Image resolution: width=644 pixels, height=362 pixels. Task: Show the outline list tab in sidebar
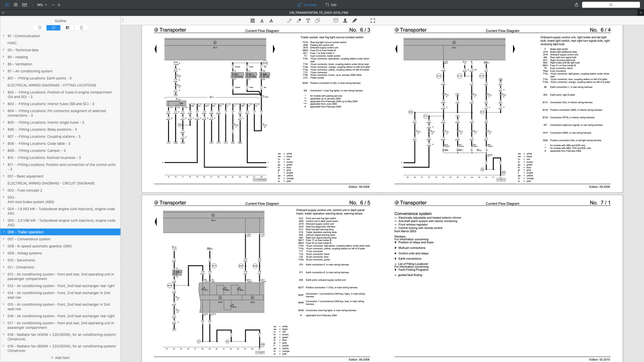click(53, 28)
